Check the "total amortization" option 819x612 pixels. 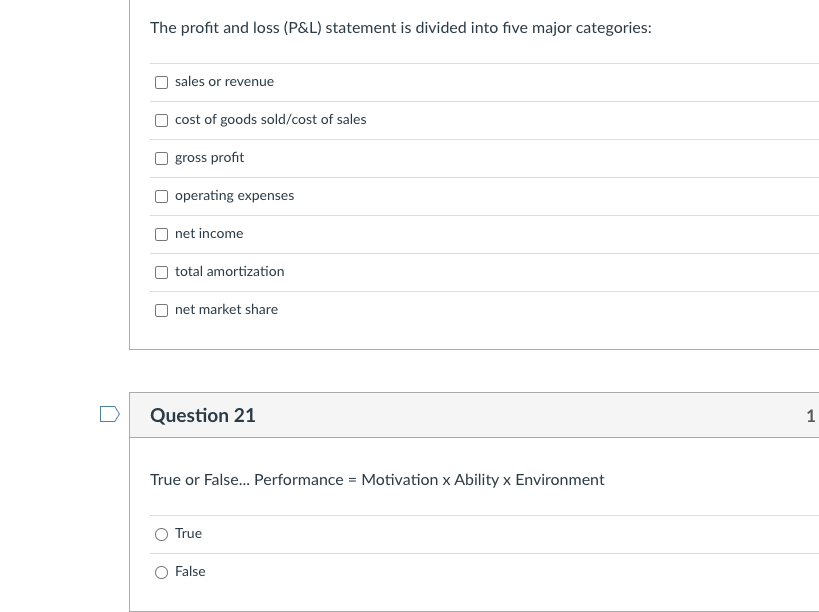click(x=161, y=272)
